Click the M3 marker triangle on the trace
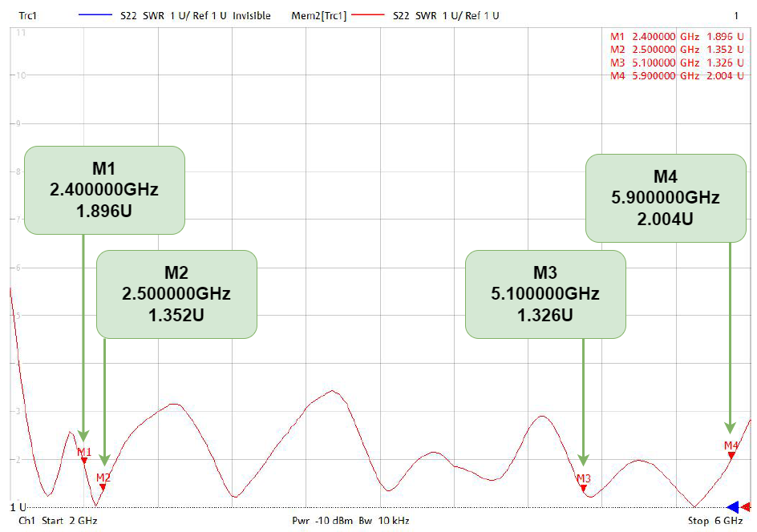Screen dimensions: 757x532 click(x=584, y=487)
